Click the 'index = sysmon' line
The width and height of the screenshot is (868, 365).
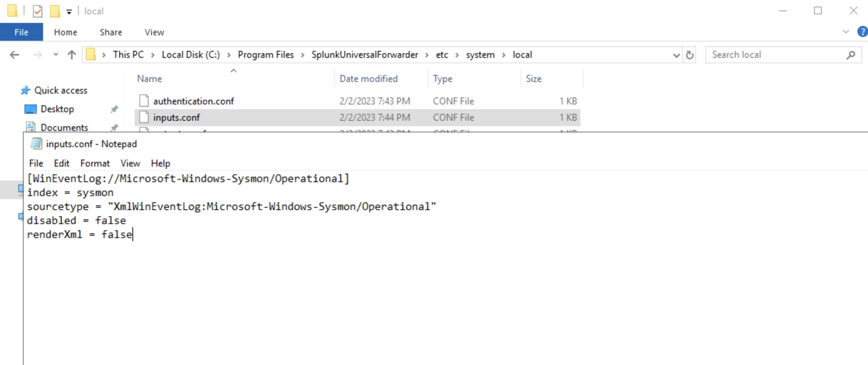pos(70,193)
